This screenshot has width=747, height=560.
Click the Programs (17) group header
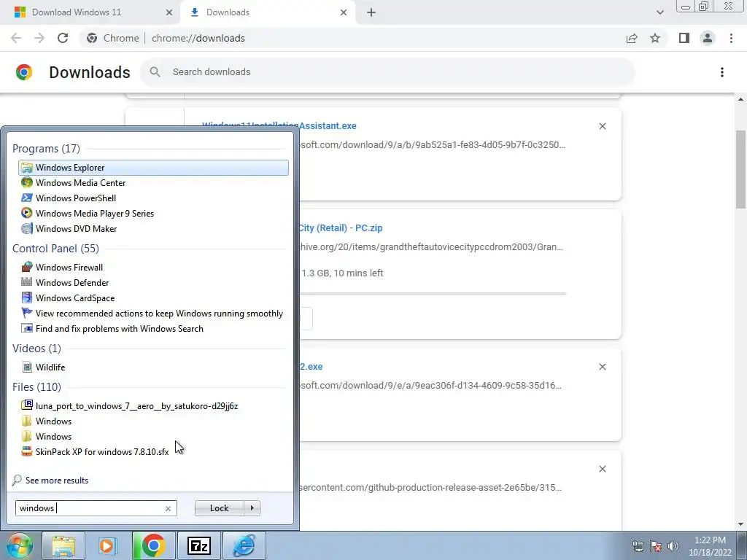pyautogui.click(x=46, y=149)
